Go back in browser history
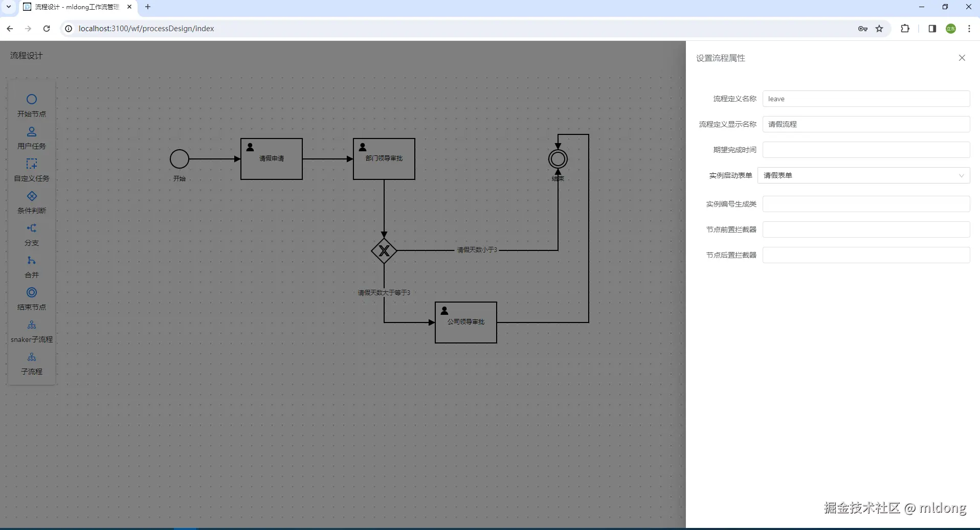Image resolution: width=980 pixels, height=530 pixels. 10,29
